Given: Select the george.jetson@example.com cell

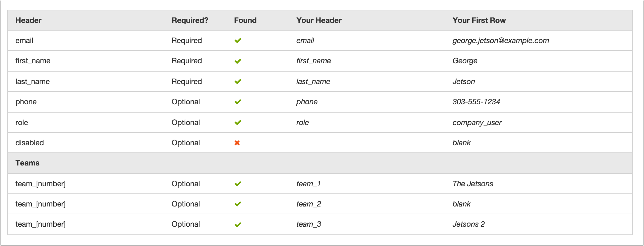Looking at the screenshot, I should click(501, 41).
